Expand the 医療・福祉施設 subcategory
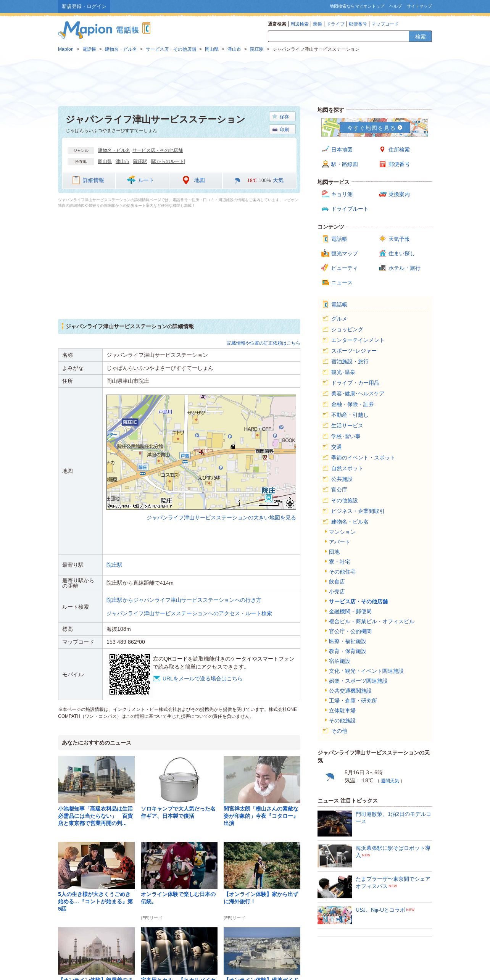 (347, 641)
